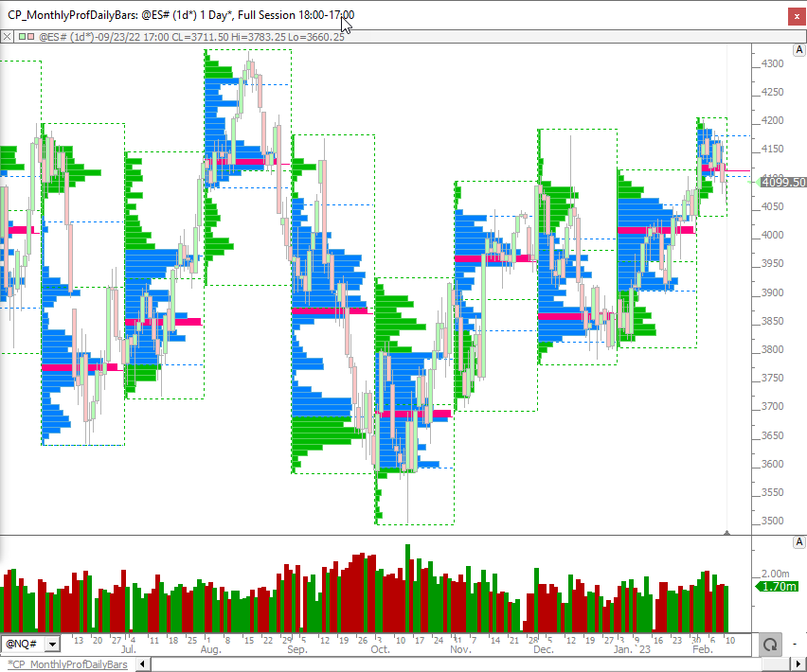Click into the @NQ# symbol field
The height and width of the screenshot is (672, 807).
[24, 645]
